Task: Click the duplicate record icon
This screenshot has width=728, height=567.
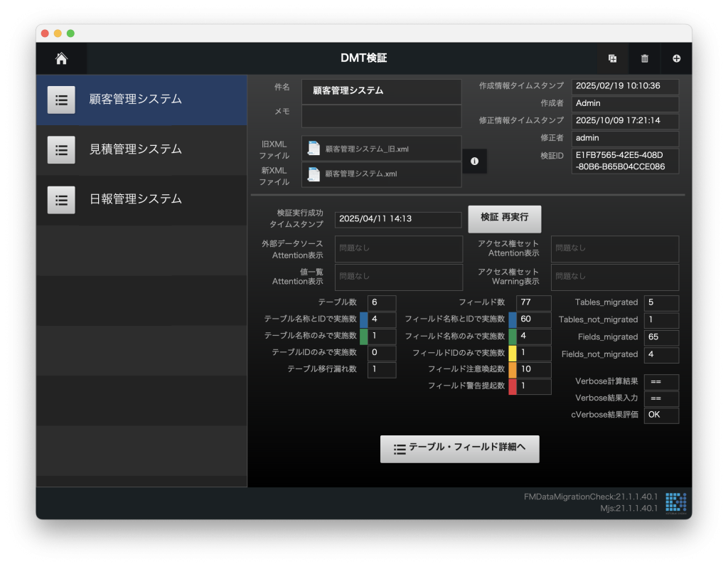Action: click(612, 59)
